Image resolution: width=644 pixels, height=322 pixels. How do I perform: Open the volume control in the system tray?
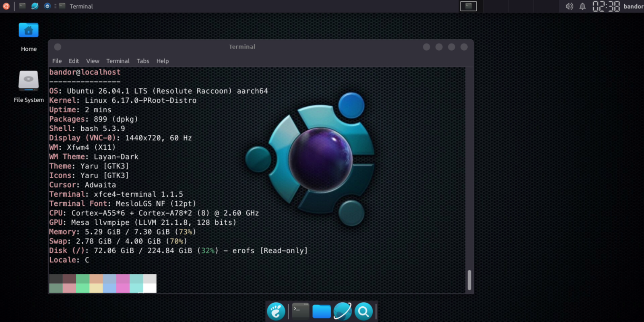(569, 6)
